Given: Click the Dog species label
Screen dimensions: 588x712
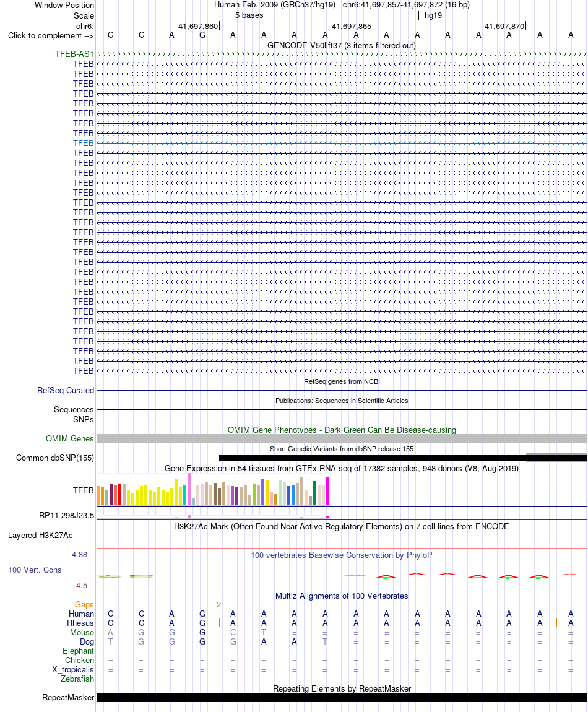Looking at the screenshot, I should point(87,641).
